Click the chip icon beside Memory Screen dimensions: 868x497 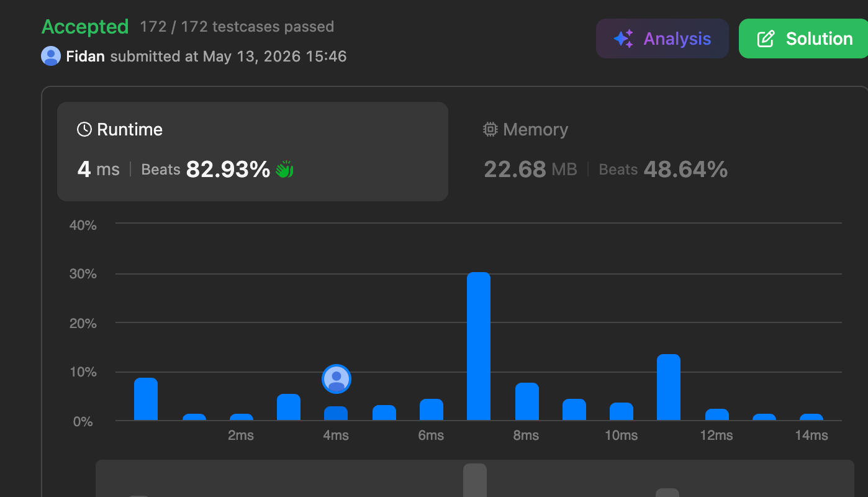491,129
